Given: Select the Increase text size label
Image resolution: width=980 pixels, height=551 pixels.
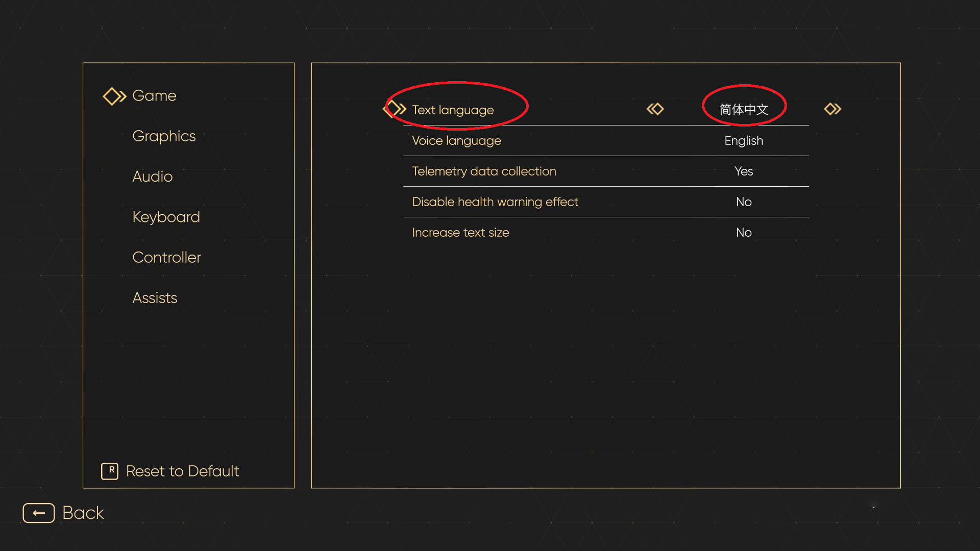Looking at the screenshot, I should (x=460, y=233).
